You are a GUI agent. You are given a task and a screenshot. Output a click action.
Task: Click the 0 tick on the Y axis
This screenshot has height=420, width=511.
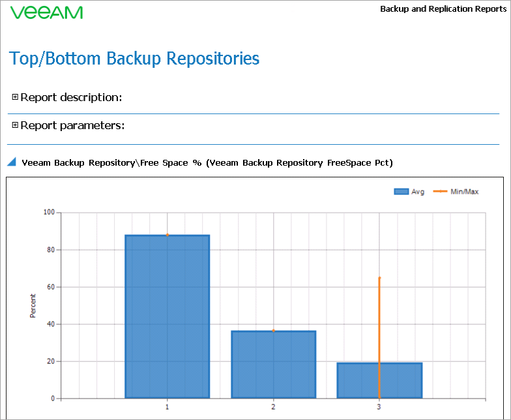(53, 398)
